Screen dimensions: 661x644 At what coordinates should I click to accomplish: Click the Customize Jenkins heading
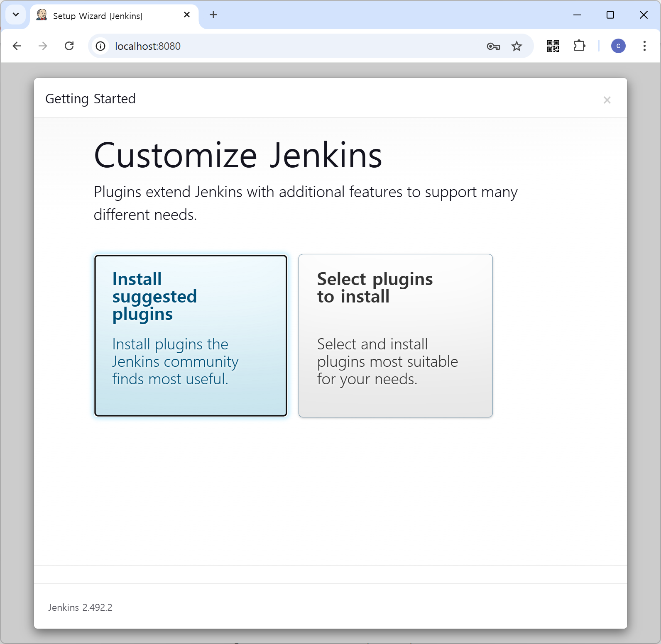[238, 155]
